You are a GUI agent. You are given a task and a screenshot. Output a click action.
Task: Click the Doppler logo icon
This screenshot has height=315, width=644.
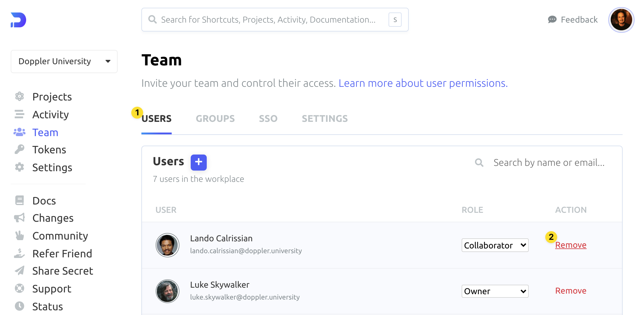point(18,20)
